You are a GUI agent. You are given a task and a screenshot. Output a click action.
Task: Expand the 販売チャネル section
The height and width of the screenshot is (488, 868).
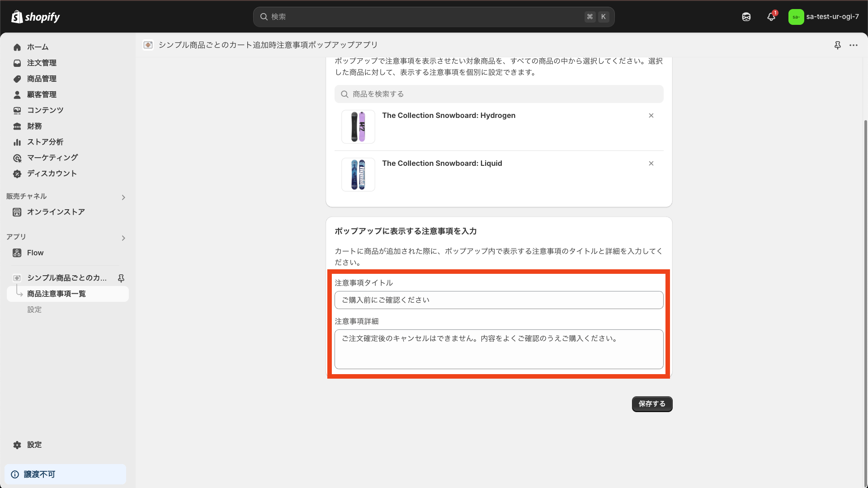point(123,197)
